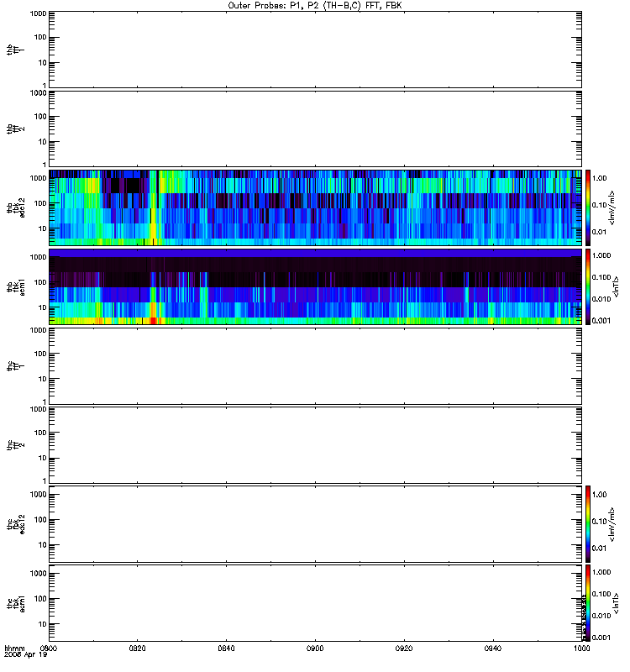
Task: Click the '1.00' value on thb edc12 color bar
Action: click(599, 178)
